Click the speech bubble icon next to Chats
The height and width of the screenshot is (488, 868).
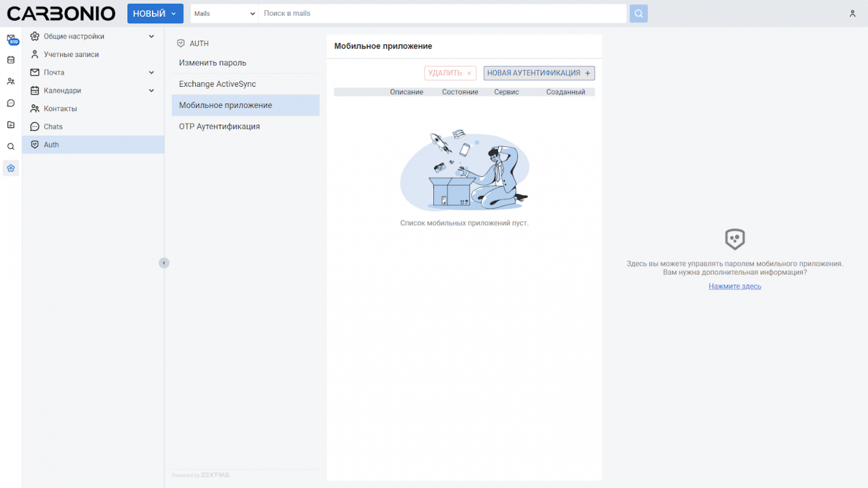click(34, 126)
